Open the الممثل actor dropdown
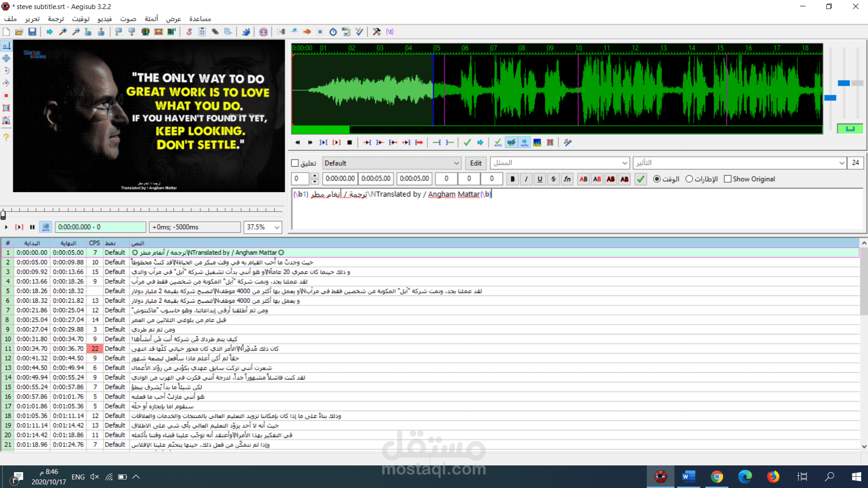Screen dimensions: 868x488 click(560, 163)
